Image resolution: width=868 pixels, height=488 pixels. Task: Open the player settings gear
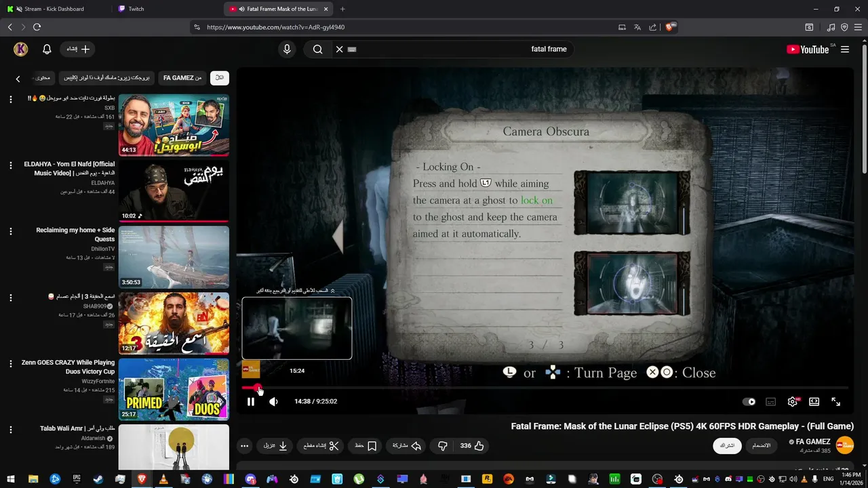(793, 401)
